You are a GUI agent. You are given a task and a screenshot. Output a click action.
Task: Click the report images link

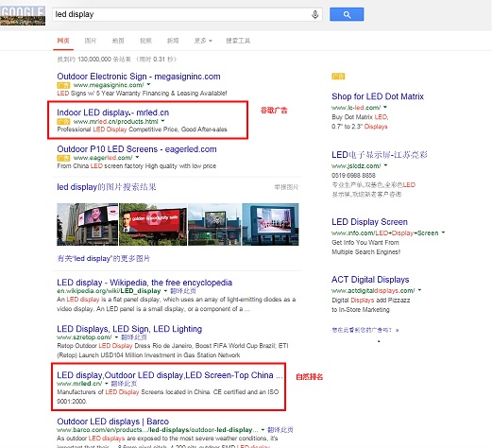(286, 187)
